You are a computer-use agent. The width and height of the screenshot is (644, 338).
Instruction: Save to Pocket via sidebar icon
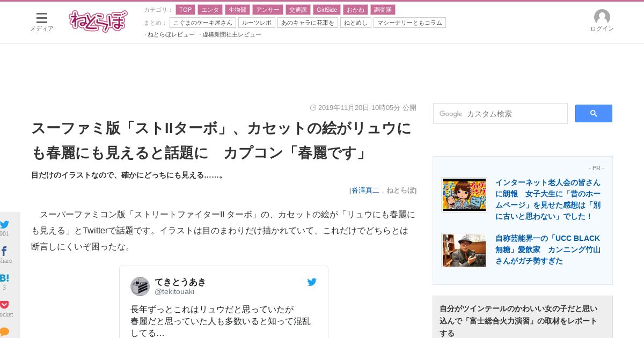4,305
